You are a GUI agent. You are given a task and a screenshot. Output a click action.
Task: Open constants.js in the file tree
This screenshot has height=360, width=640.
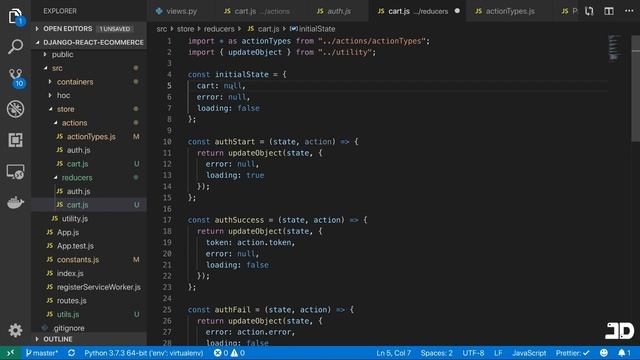pyautogui.click(x=89, y=260)
